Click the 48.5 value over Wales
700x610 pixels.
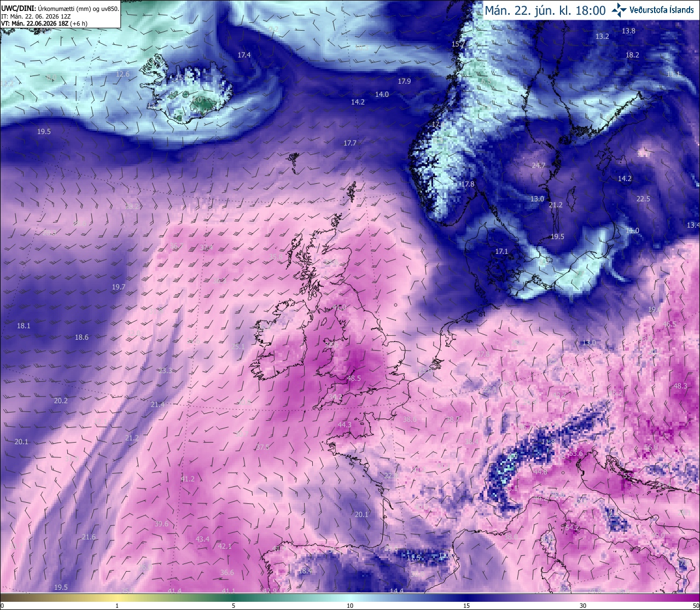pyautogui.click(x=354, y=378)
